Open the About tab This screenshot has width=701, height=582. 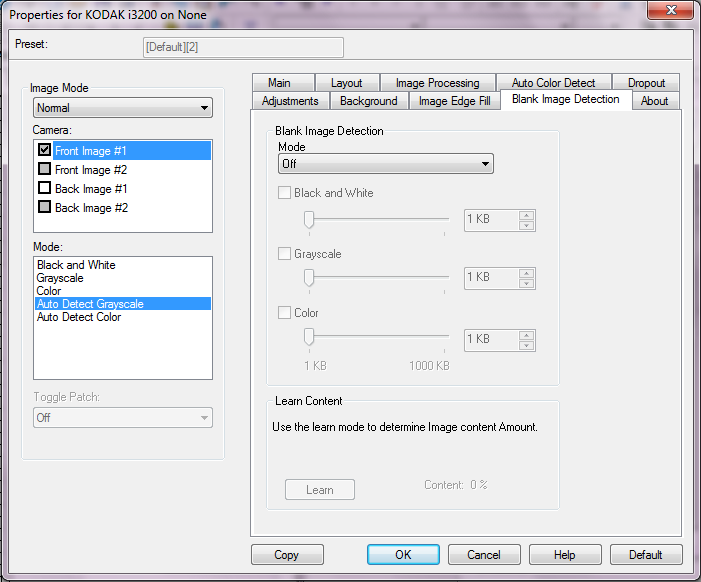click(x=655, y=101)
